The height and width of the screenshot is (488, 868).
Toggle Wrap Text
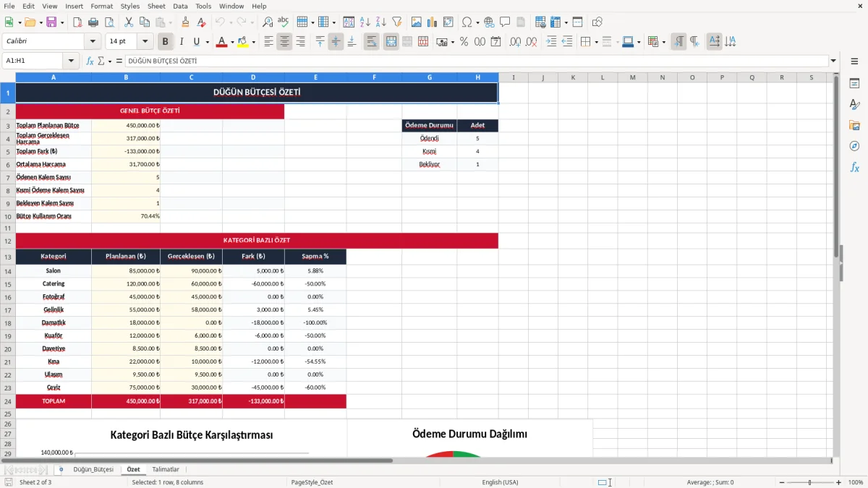pos(372,42)
